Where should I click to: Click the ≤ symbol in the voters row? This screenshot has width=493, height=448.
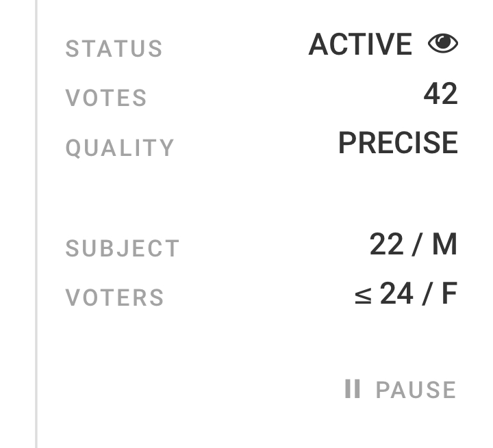click(363, 295)
